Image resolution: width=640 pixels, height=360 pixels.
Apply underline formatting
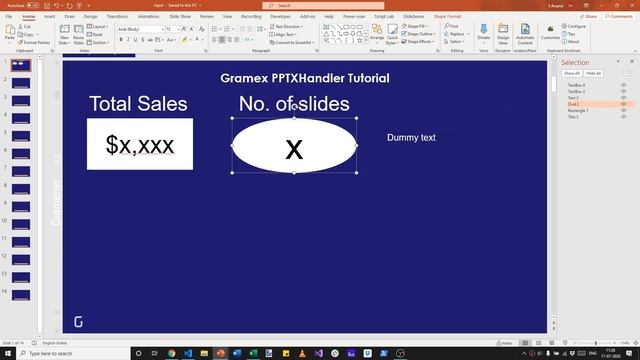[136, 40]
